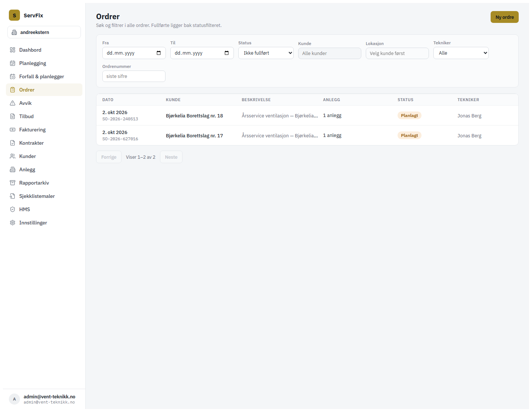Click the Kunder people icon
Viewport: 532px width, 412px height.
coord(13,156)
